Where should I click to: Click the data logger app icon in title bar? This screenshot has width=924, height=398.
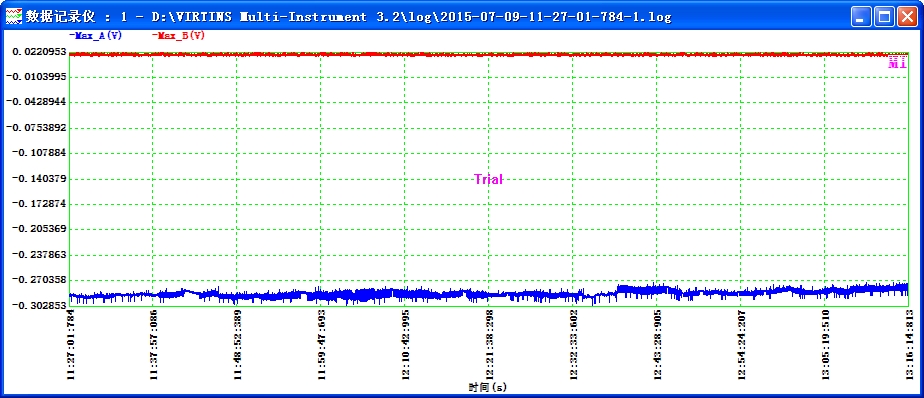[x=13, y=16]
